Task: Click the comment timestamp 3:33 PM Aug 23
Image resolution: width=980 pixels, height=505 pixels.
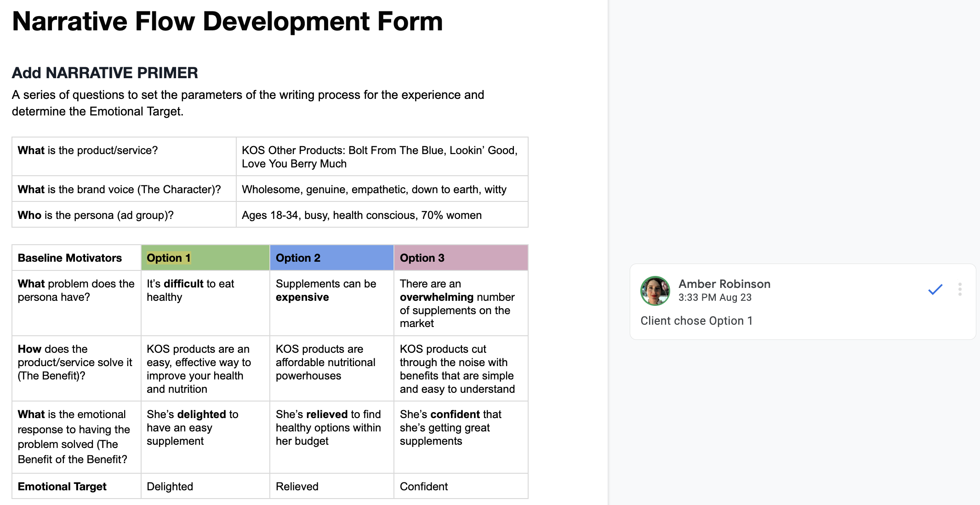Action: pyautogui.click(x=715, y=298)
